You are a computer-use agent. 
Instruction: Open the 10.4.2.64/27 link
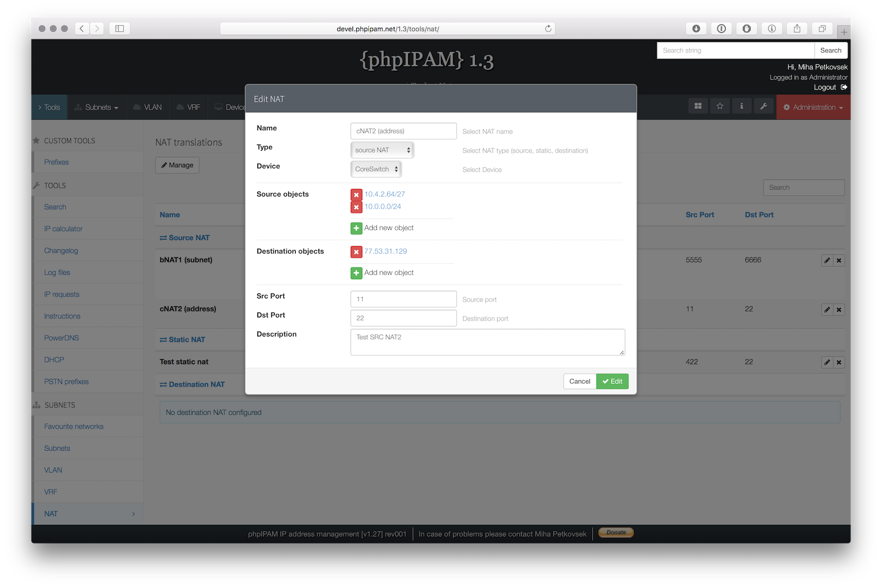pos(385,194)
